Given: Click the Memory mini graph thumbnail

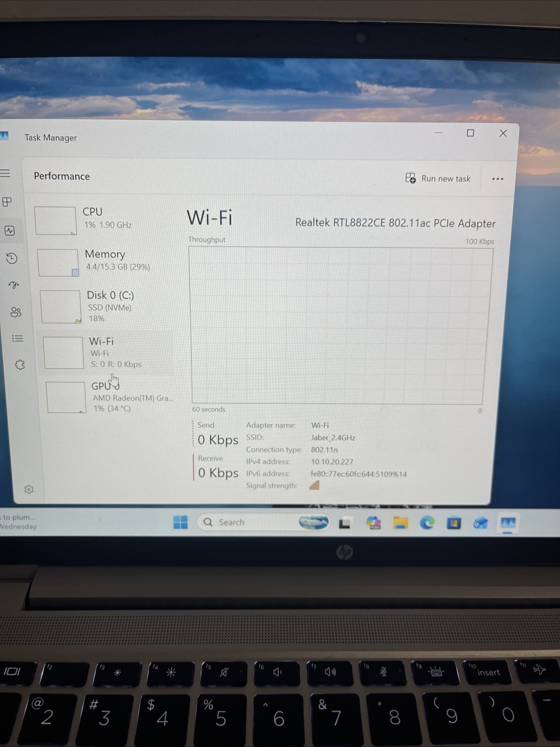Looking at the screenshot, I should (58, 263).
